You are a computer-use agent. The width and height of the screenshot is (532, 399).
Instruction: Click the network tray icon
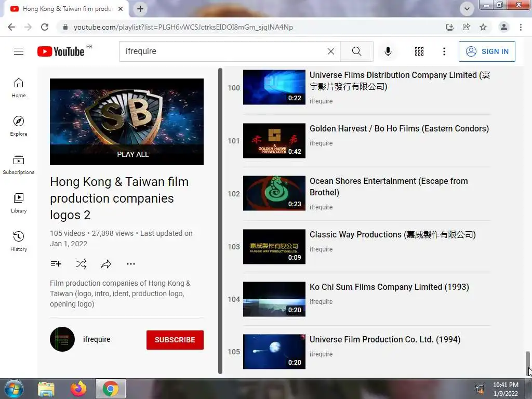tap(480, 389)
